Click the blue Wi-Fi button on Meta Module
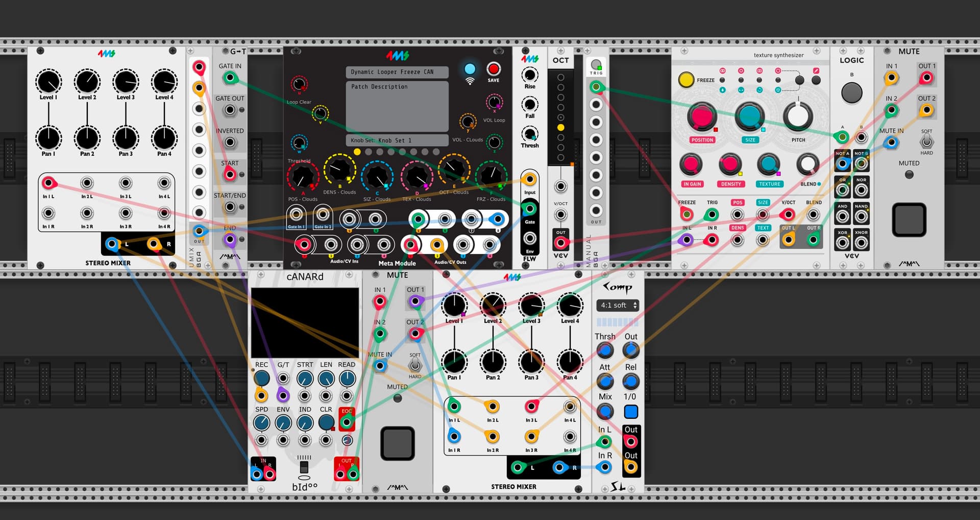 [x=470, y=69]
